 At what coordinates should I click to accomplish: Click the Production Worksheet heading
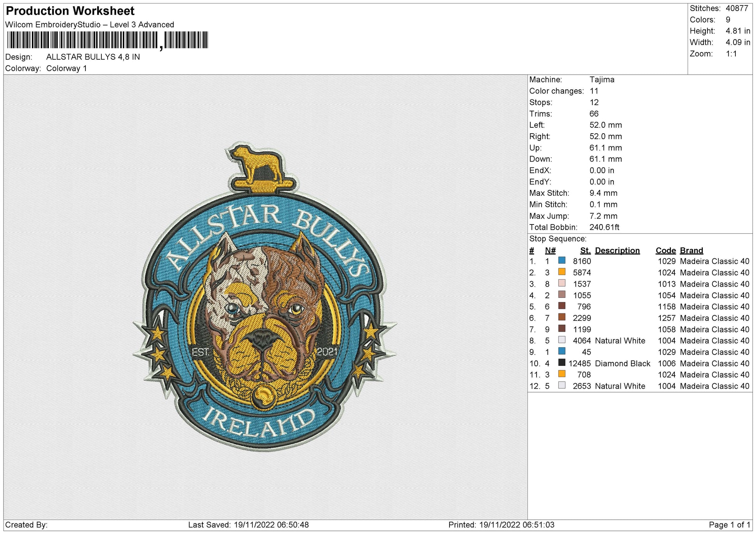coord(70,11)
